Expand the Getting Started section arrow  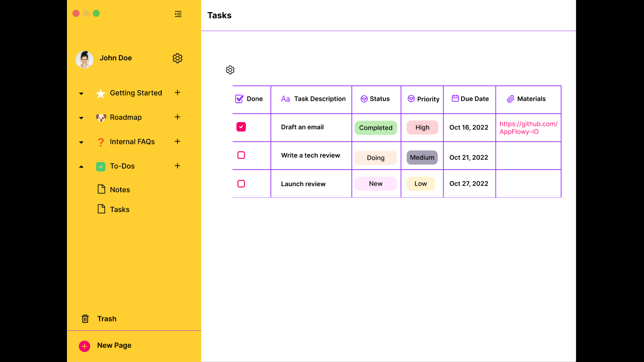point(81,93)
